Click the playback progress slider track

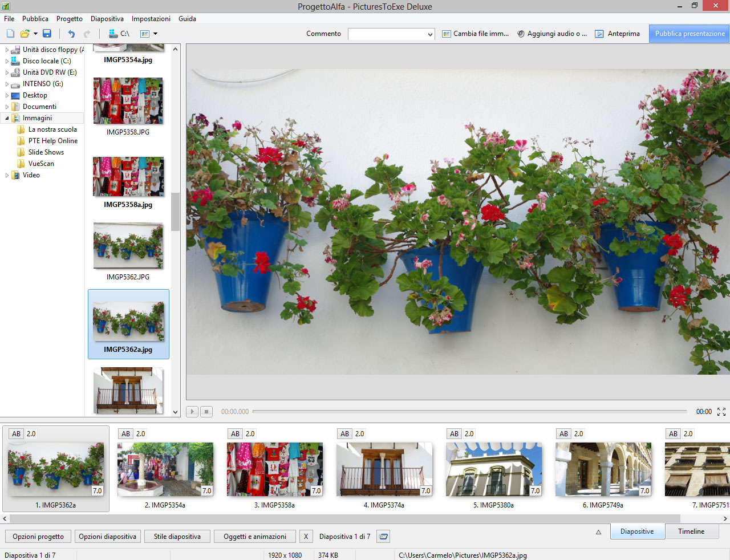(x=469, y=411)
